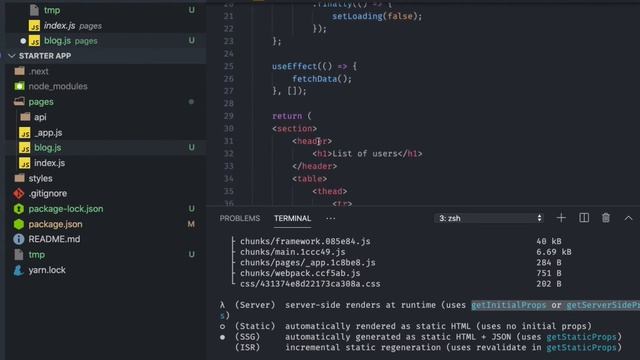Click the git status U badge on package-lock.json
The width and height of the screenshot is (640, 360).
tap(191, 209)
